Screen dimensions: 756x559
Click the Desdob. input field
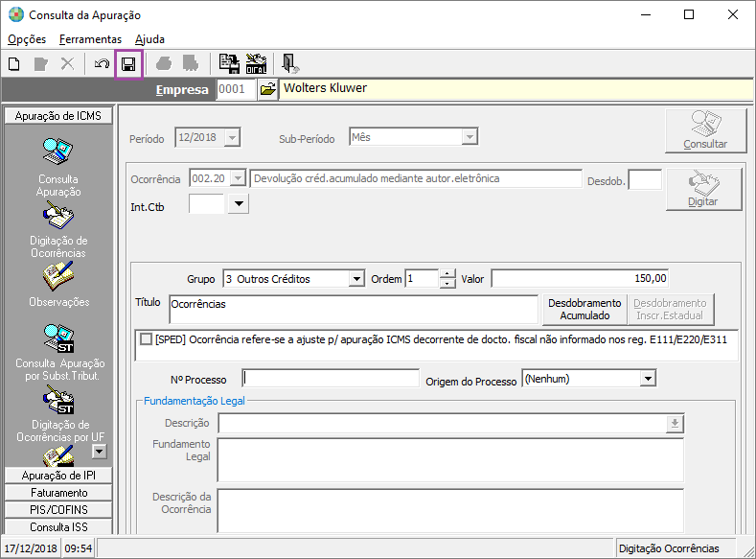[x=645, y=180]
